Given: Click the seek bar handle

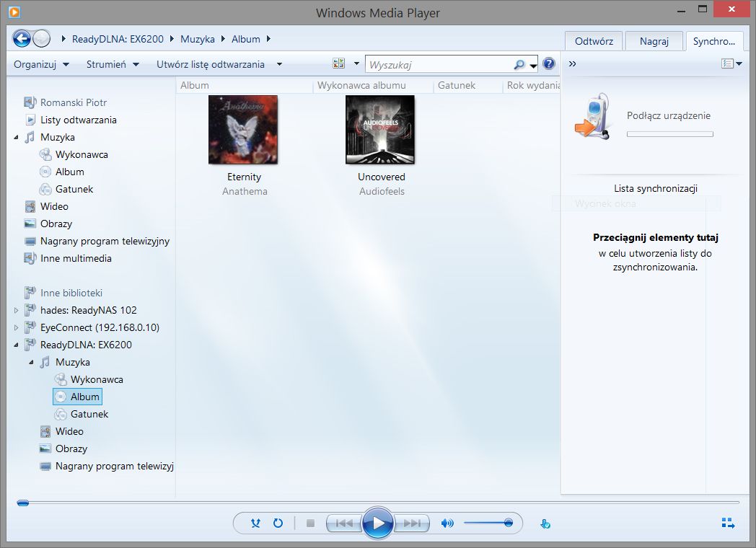Looking at the screenshot, I should pos(22,503).
